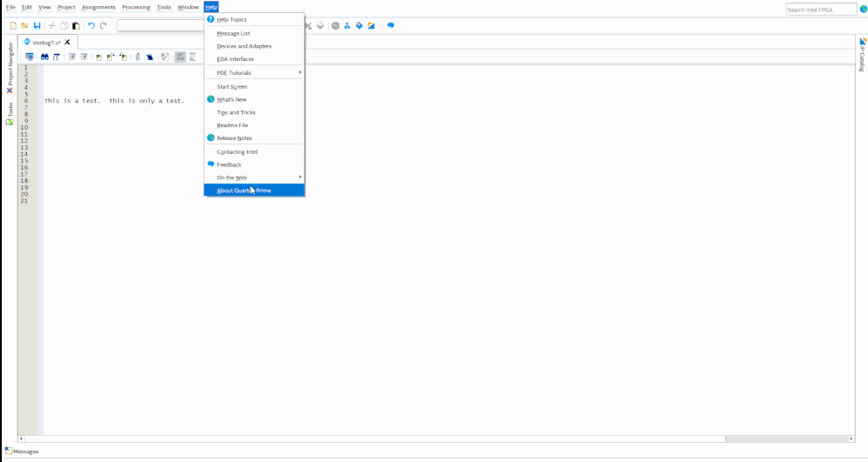
Task: Open the Window menu
Action: coord(188,7)
